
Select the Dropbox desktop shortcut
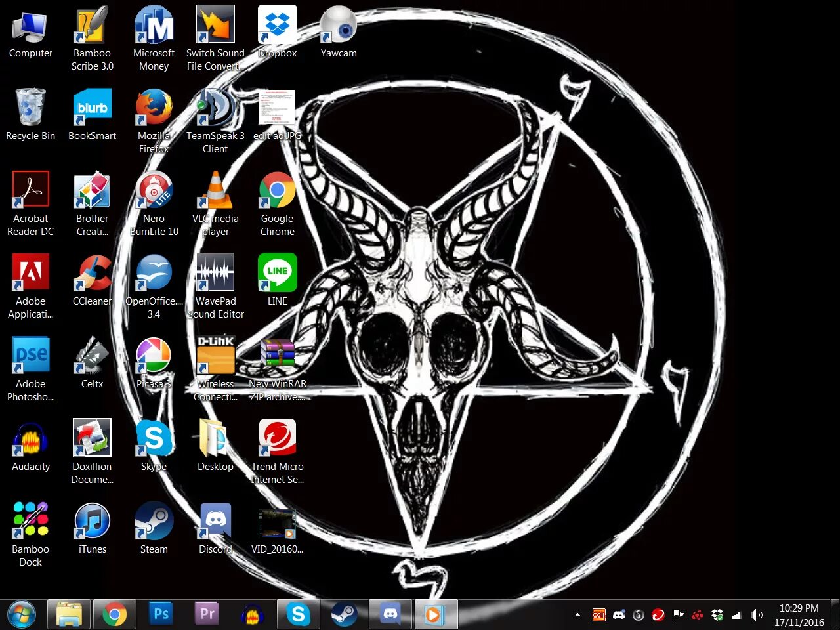(277, 33)
